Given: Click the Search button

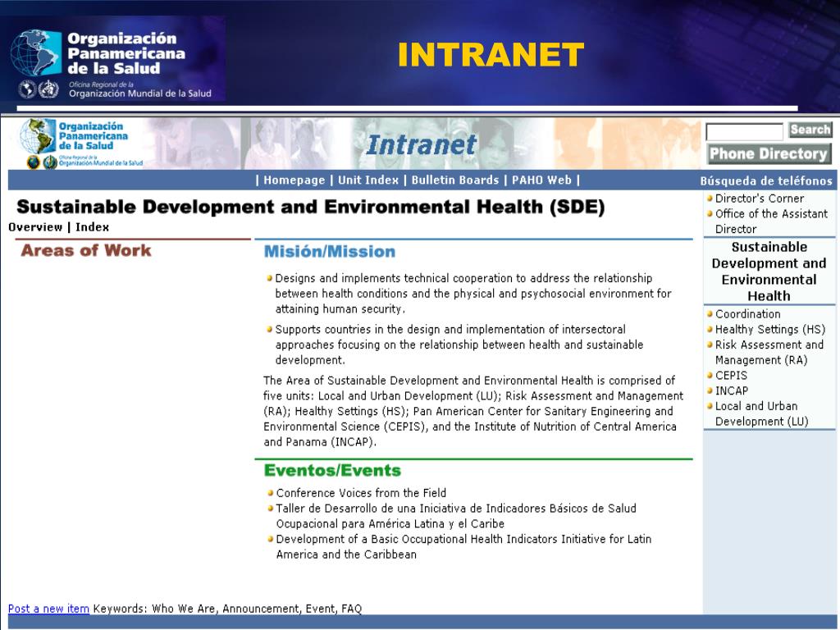Looking at the screenshot, I should [x=810, y=130].
